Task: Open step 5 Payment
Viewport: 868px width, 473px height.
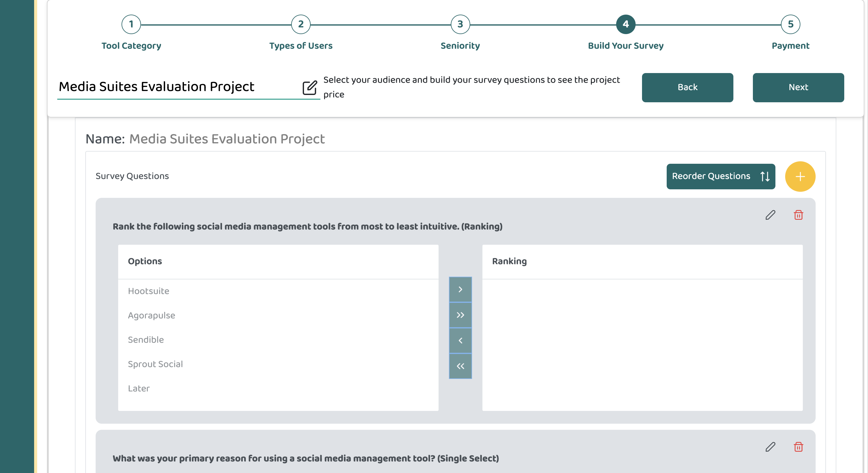Action: [790, 24]
